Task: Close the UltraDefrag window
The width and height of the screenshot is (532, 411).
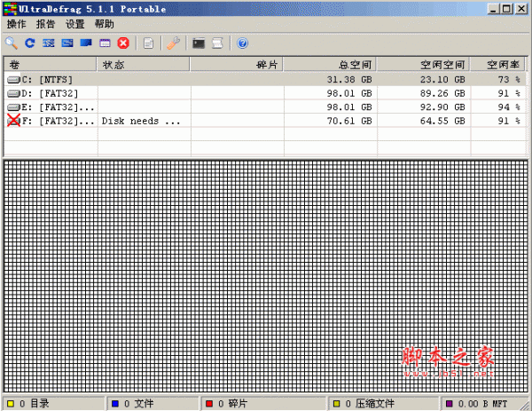Action: (x=521, y=9)
